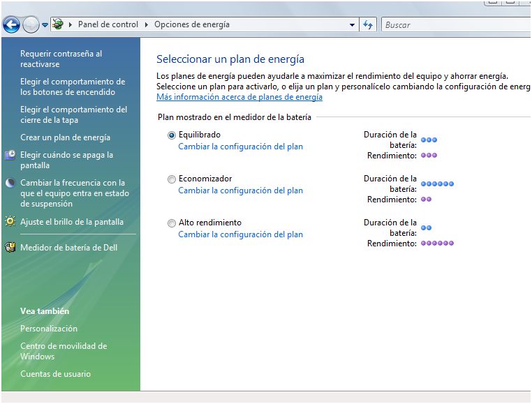This screenshot has width=532, height=404.
Task: Open Más información acerca de planes de energía
Action: 239,97
